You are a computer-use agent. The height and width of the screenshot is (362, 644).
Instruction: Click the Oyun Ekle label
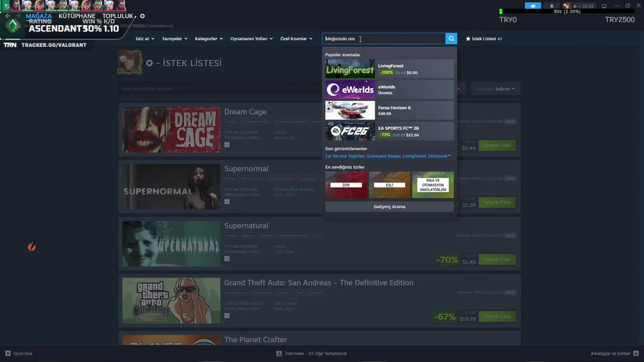pos(23,353)
